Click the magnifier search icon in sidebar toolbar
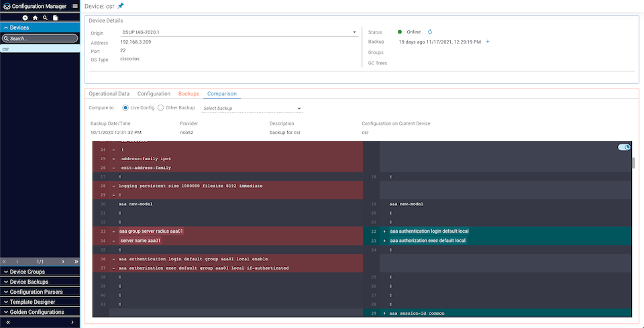This screenshot has height=328, width=644. (45, 17)
